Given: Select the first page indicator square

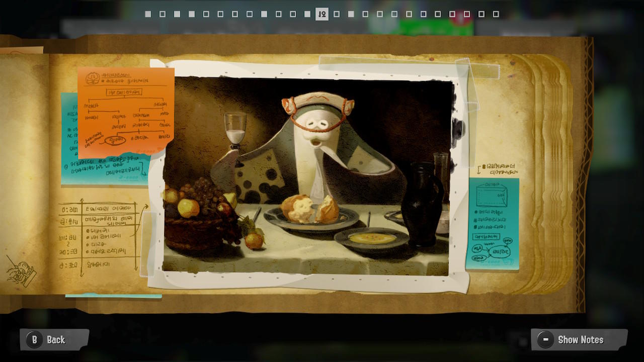Looking at the screenshot, I should click(148, 14).
